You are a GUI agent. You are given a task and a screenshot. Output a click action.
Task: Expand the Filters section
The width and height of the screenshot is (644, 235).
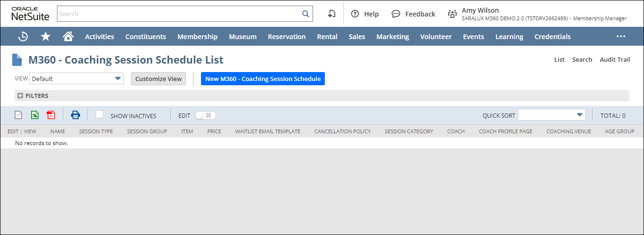click(x=20, y=96)
